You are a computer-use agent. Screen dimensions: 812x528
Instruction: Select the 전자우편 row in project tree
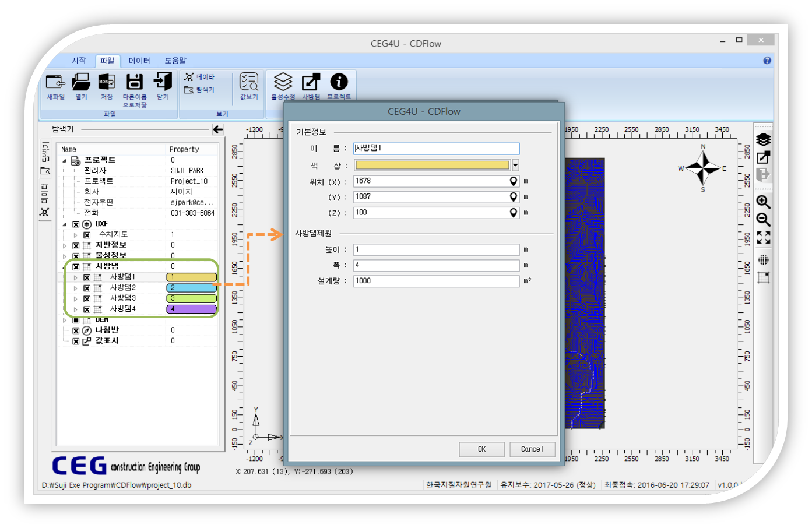(138, 203)
